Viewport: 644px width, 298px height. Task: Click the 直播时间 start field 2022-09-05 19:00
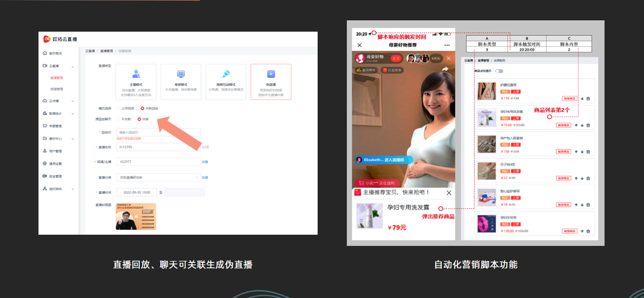pos(136,192)
